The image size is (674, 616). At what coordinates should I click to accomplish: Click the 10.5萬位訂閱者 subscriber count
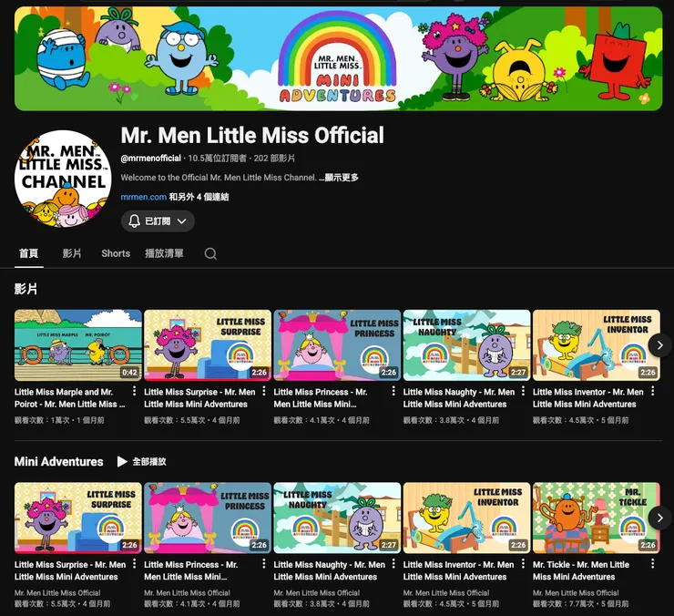point(217,159)
